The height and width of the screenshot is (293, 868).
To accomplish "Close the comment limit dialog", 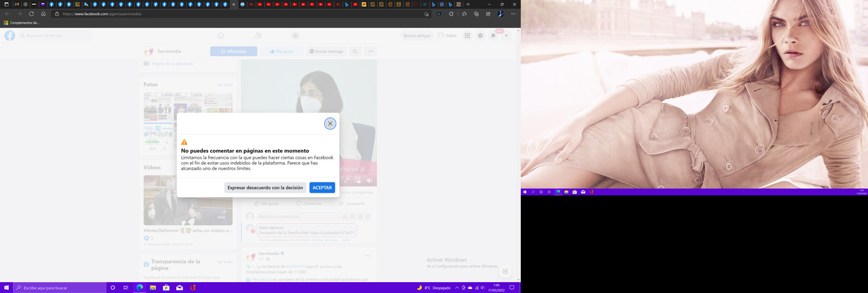I will 330,123.
